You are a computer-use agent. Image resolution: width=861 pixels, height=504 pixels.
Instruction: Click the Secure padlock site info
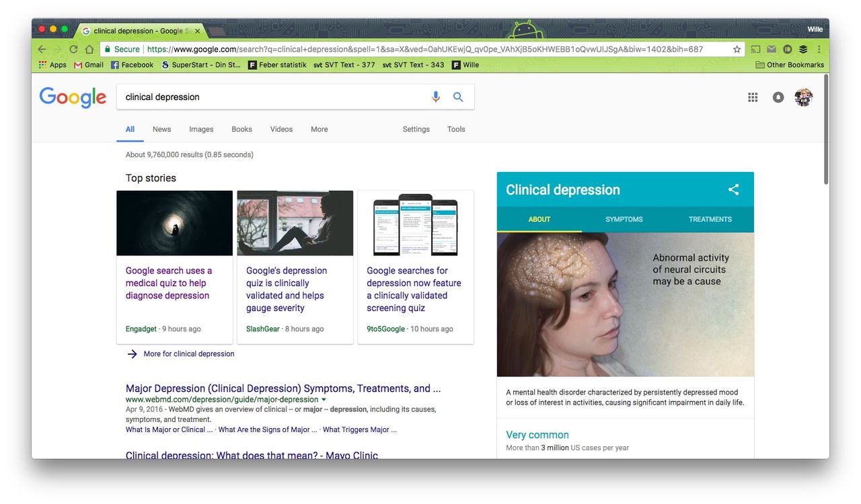click(x=122, y=49)
